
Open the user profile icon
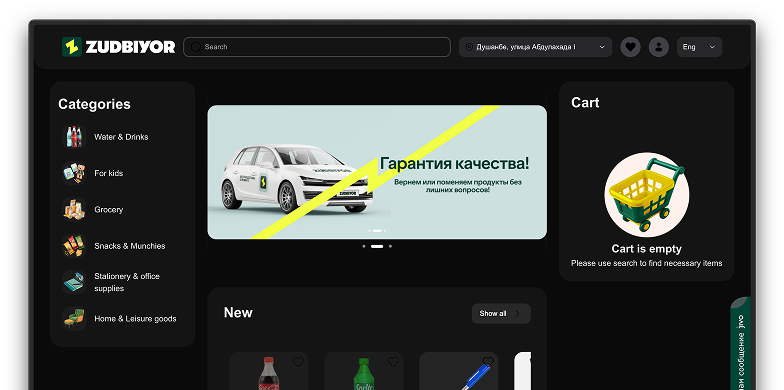(x=658, y=47)
